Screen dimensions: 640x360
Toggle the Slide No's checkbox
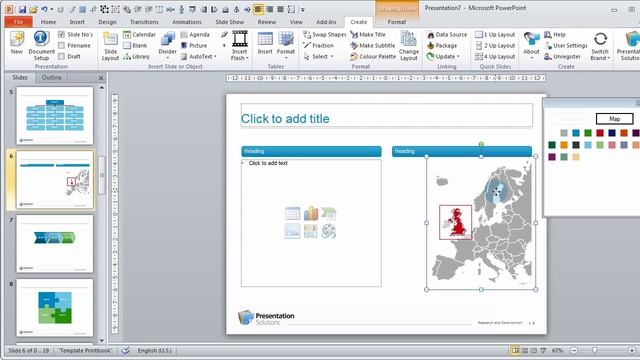(62, 34)
